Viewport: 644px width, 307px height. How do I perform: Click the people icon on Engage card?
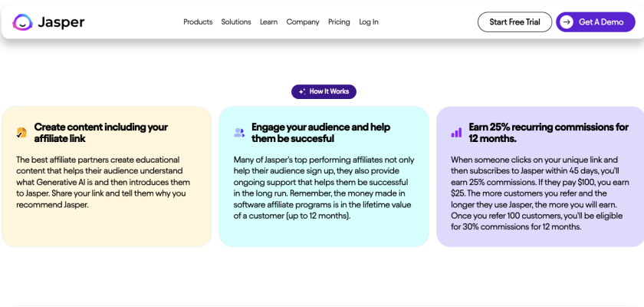click(x=239, y=133)
